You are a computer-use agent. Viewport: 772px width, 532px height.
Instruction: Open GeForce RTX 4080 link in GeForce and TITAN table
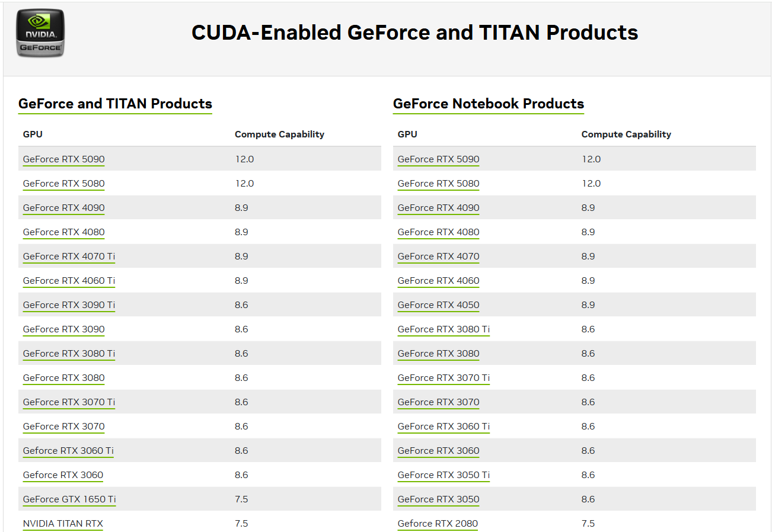pyautogui.click(x=63, y=232)
